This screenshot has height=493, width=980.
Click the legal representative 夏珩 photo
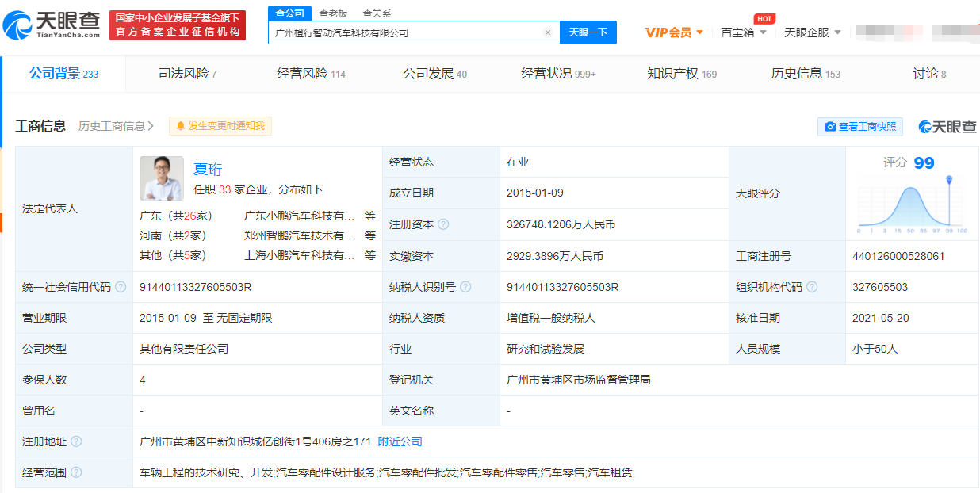coord(161,178)
